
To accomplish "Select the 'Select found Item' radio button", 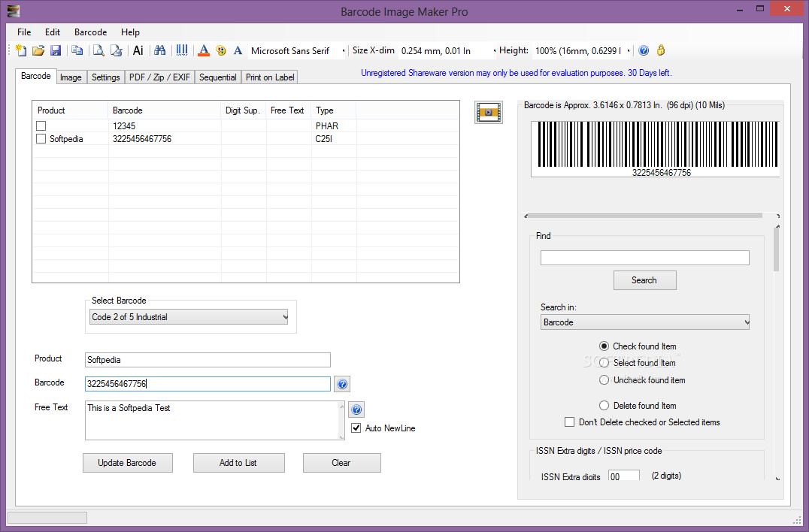I will click(604, 363).
